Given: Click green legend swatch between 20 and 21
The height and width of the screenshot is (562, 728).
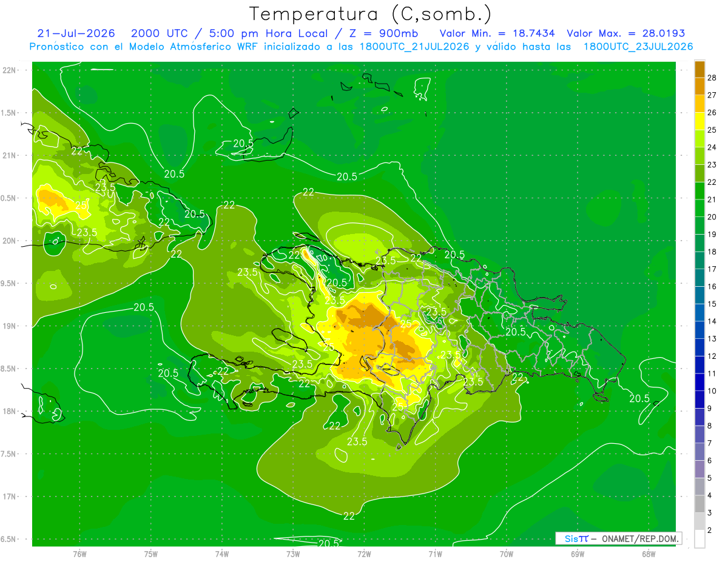Looking at the screenshot, I should click(699, 208).
